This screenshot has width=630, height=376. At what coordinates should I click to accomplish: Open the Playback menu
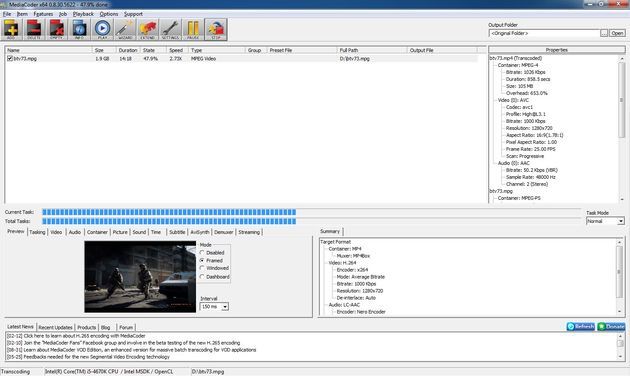click(83, 14)
